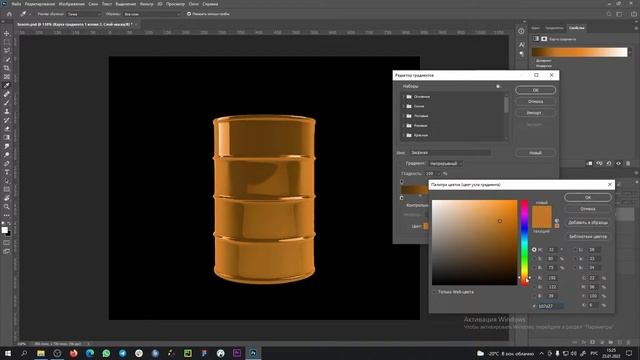Select the Clone Stamp tool
Image resolution: width=640 pixels, height=360 pixels.
click(7, 111)
